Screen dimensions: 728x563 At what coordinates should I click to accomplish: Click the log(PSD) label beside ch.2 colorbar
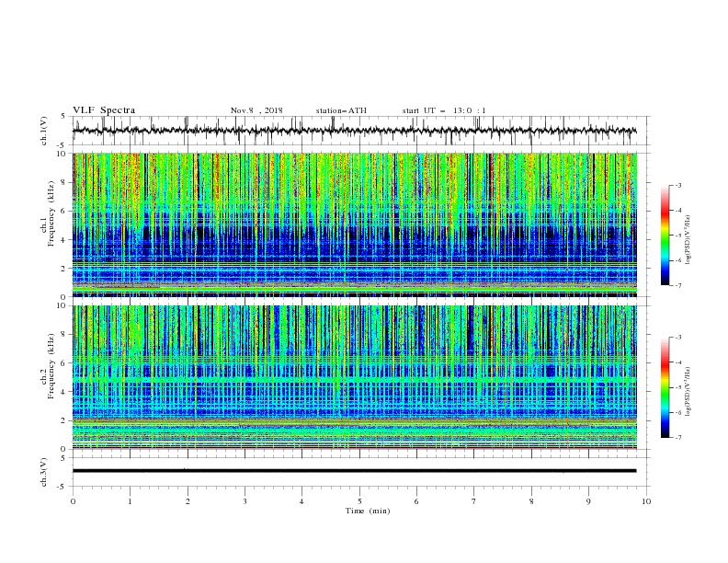(688, 392)
